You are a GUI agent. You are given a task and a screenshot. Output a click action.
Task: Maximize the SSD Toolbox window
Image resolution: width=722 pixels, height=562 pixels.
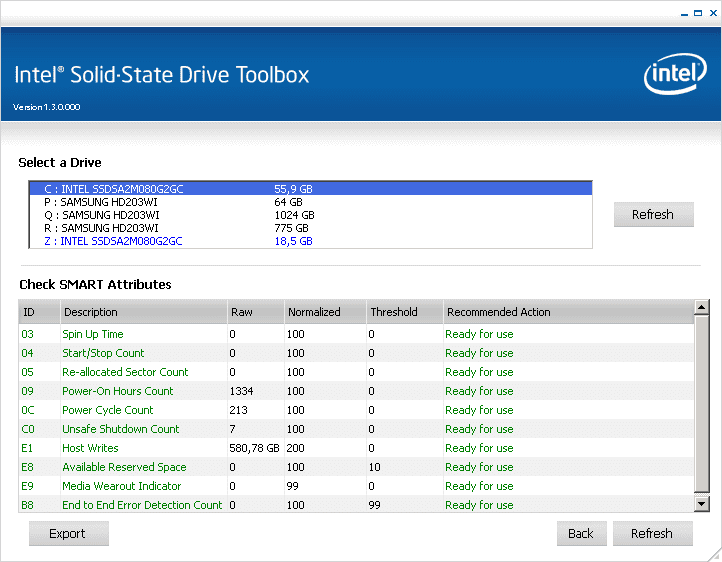(x=698, y=13)
